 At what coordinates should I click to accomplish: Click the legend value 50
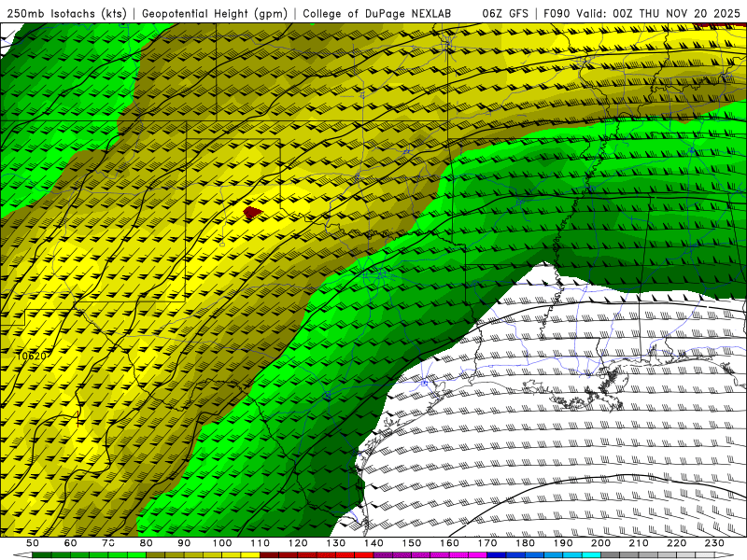click(x=33, y=543)
